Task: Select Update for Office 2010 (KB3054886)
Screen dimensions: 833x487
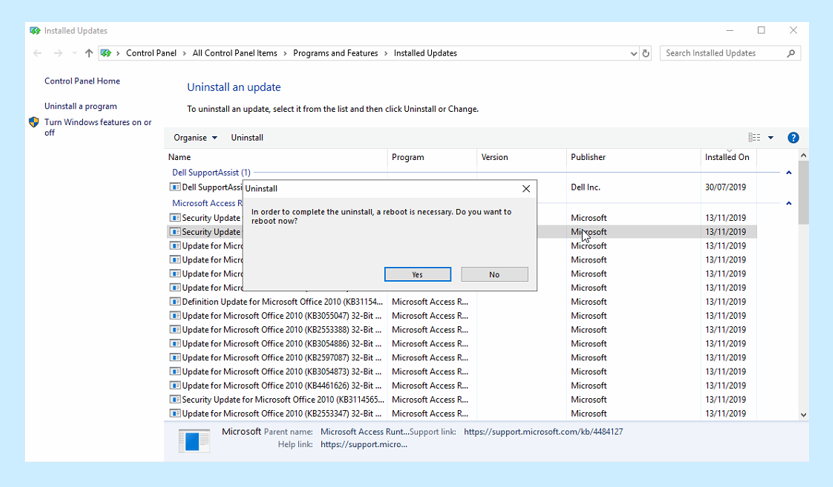Action: click(x=282, y=344)
